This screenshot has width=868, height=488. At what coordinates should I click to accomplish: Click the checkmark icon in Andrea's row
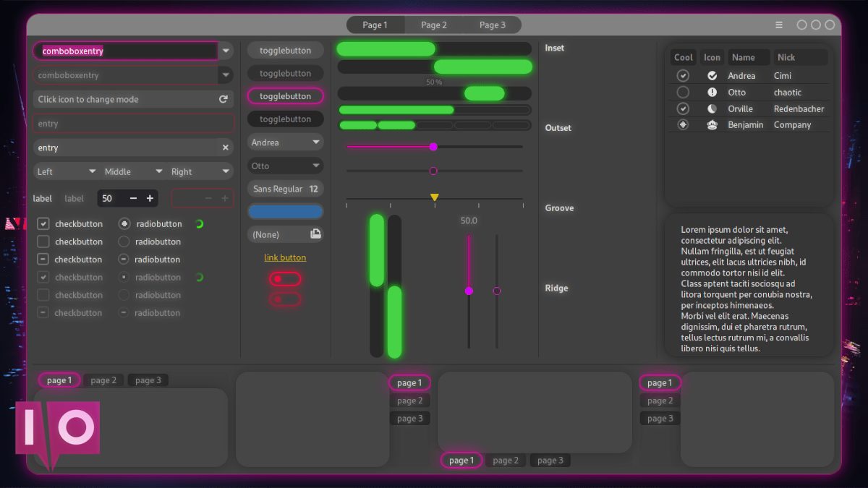(x=712, y=76)
